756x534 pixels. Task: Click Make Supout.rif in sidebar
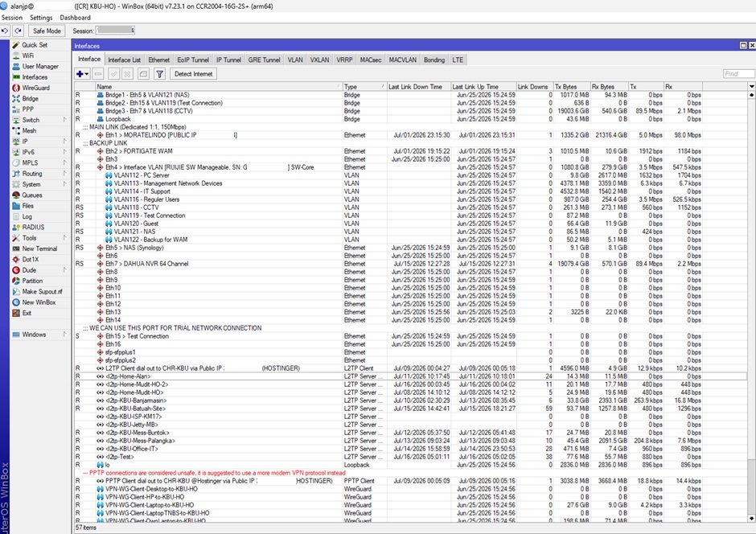tap(42, 292)
